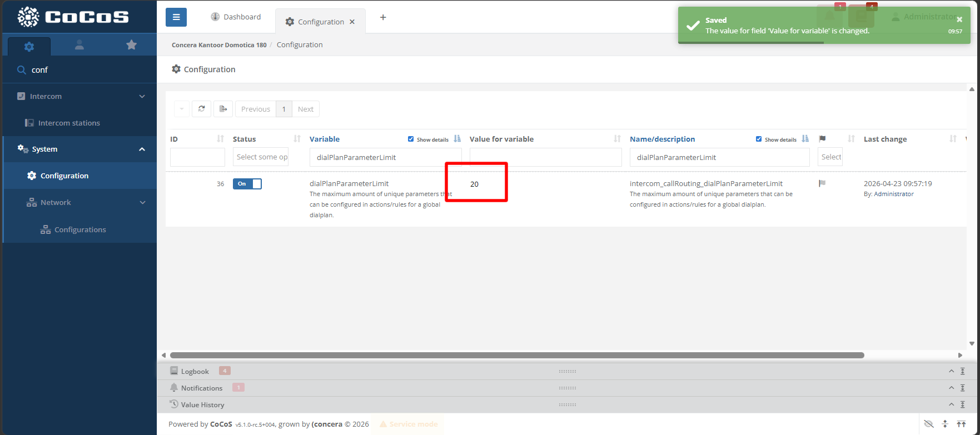The width and height of the screenshot is (980, 435).
Task: Sort Variable column using sort icon
Action: (x=457, y=139)
